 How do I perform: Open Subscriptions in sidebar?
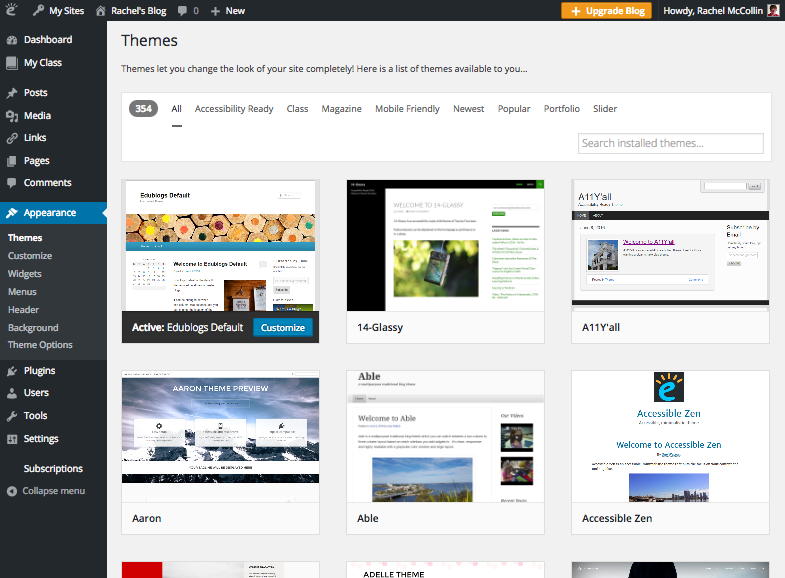pos(53,469)
